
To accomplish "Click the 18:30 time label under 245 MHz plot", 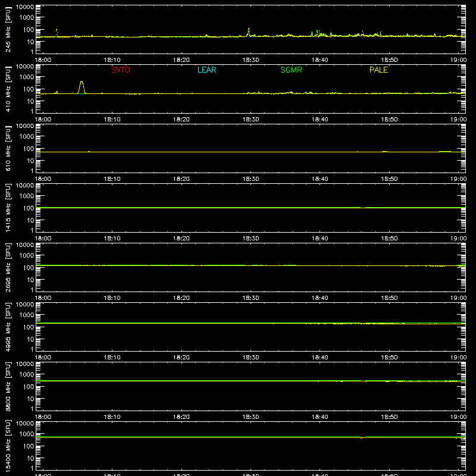I will pyautogui.click(x=250, y=60).
